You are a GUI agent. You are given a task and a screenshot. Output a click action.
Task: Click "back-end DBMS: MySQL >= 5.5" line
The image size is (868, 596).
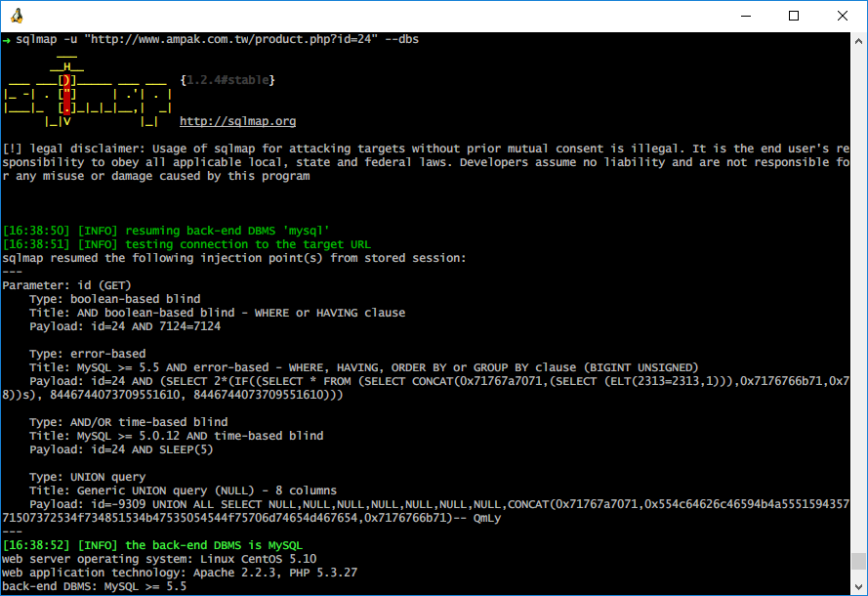[x=94, y=586]
